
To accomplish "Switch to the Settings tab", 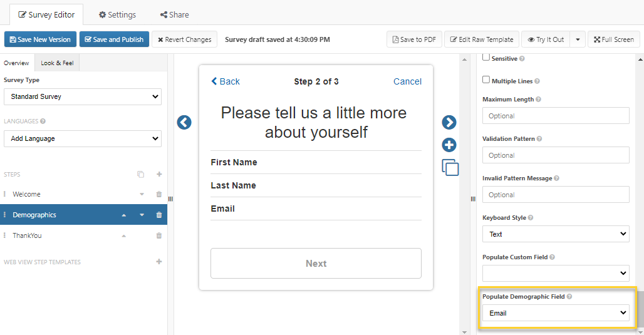I will pyautogui.click(x=117, y=14).
